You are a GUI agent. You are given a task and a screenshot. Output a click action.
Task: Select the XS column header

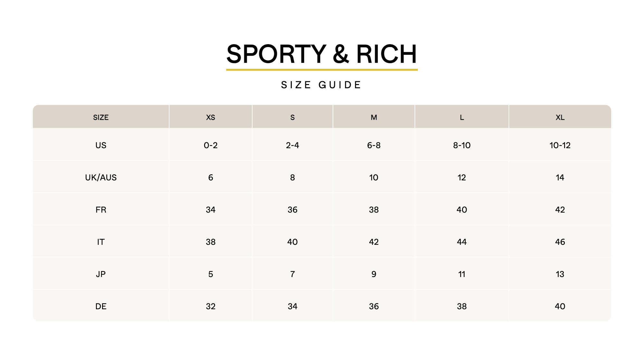[211, 117]
